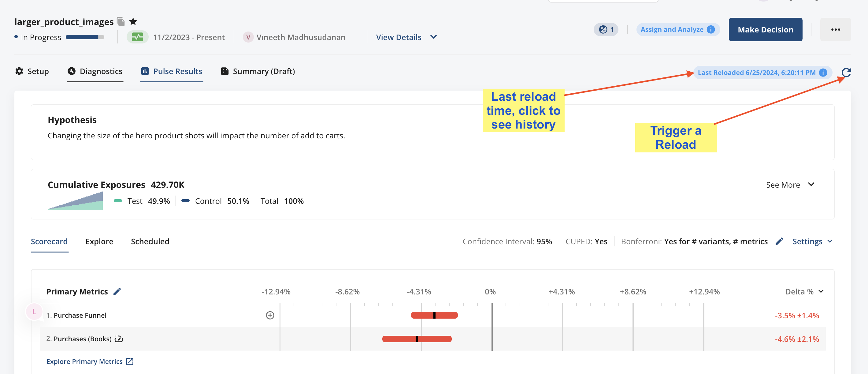Edit Primary Metrics with the pencil icon
This screenshot has height=374, width=868.
[x=117, y=291]
